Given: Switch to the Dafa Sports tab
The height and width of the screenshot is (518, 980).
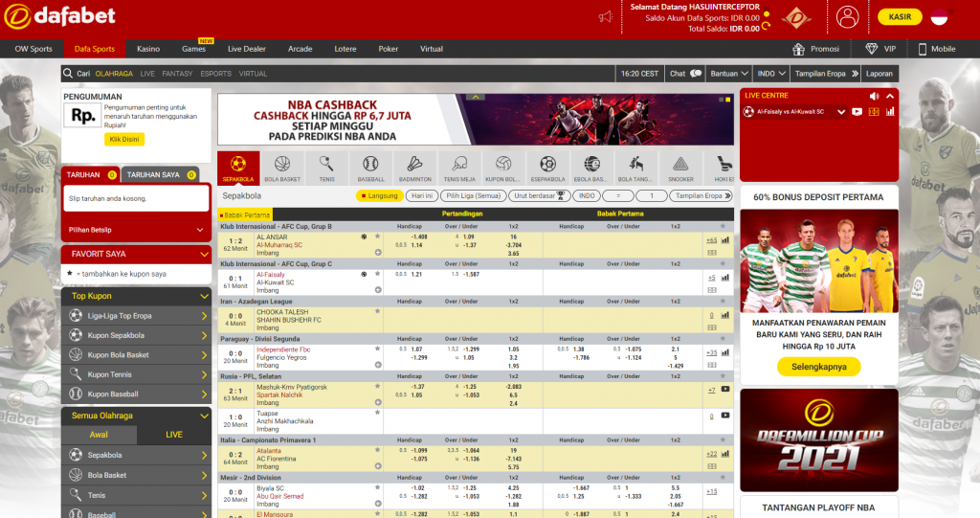Looking at the screenshot, I should (95, 49).
